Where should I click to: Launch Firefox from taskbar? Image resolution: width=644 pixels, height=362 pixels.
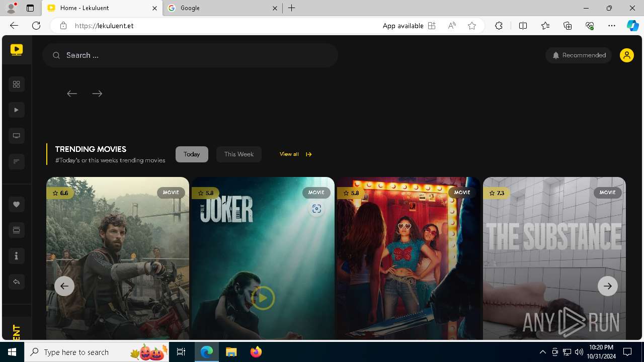click(x=256, y=352)
